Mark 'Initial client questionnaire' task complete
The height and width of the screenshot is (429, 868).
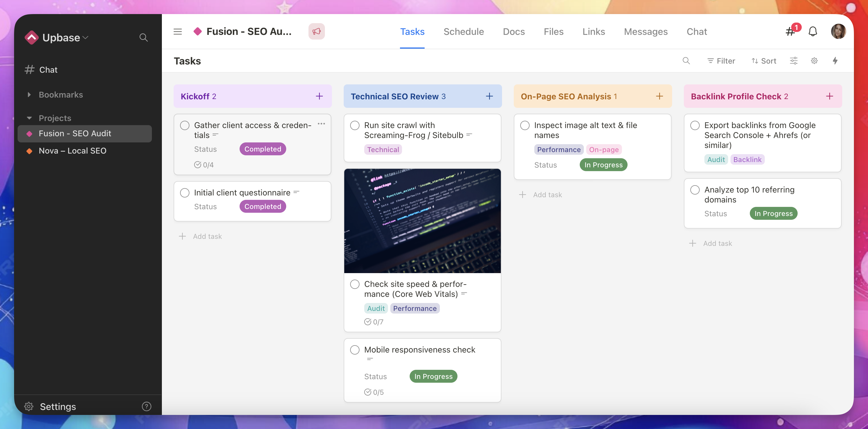(185, 193)
